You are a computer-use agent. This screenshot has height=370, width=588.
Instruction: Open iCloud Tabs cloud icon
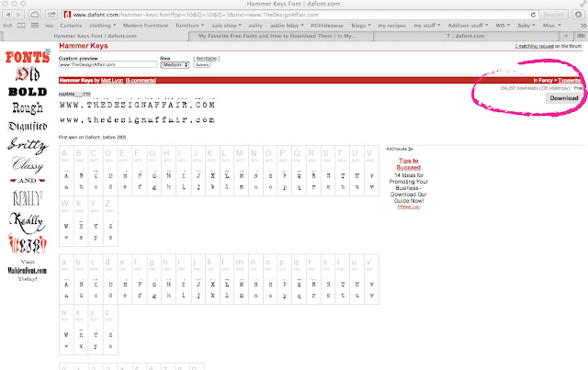pyautogui.click(x=35, y=15)
